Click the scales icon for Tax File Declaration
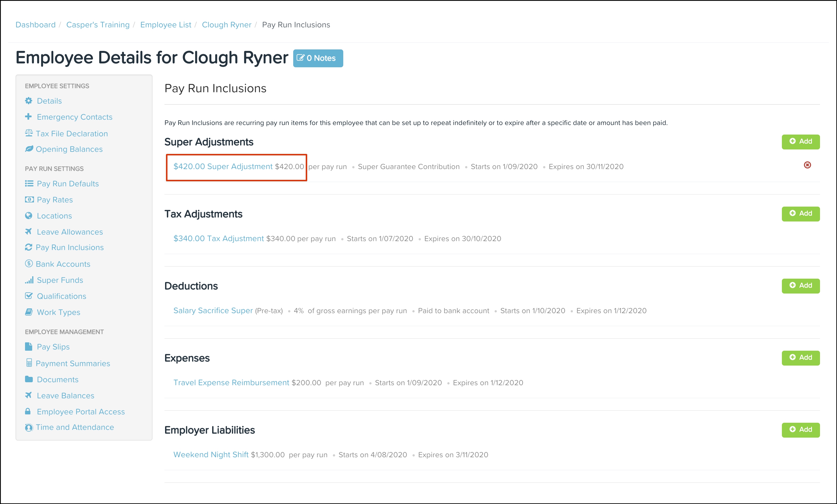This screenshot has height=504, width=837. click(29, 133)
